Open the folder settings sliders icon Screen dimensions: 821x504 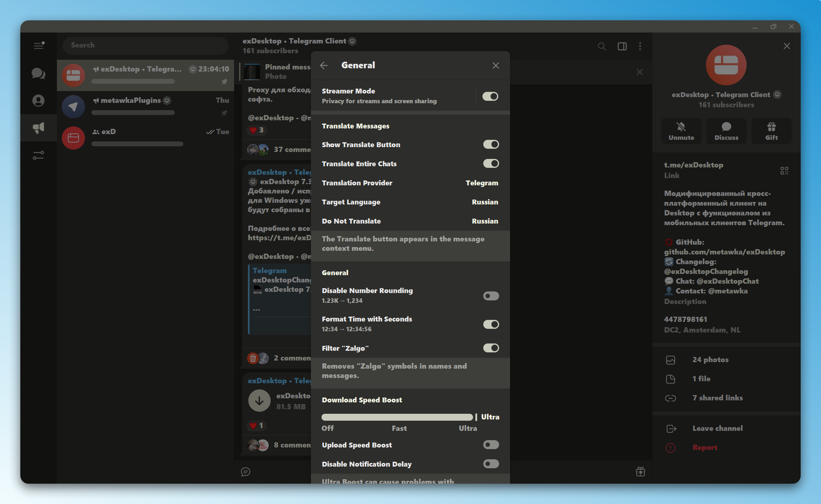39,155
